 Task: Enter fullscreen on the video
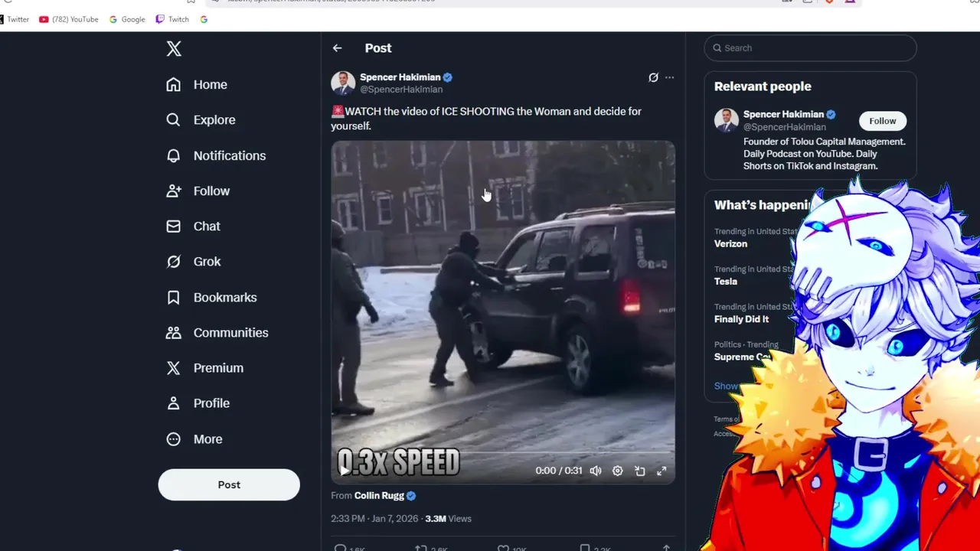click(x=661, y=471)
